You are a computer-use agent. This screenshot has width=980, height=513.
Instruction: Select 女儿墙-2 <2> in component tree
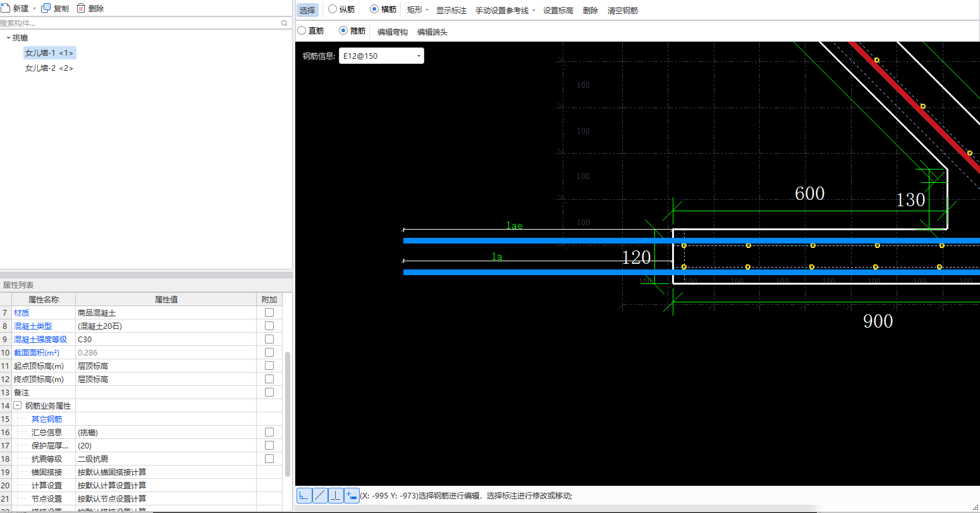pos(49,68)
